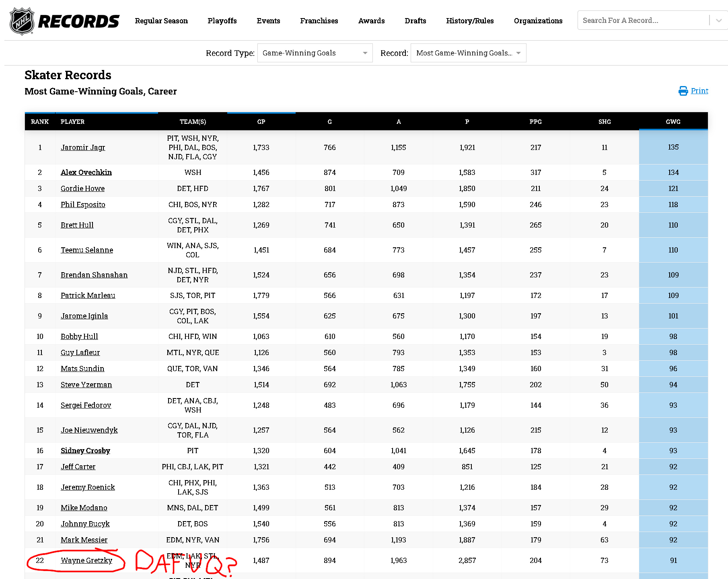Click Alex Ovechkin's goals value 874
Image resolution: width=728 pixels, height=579 pixels.
330,172
